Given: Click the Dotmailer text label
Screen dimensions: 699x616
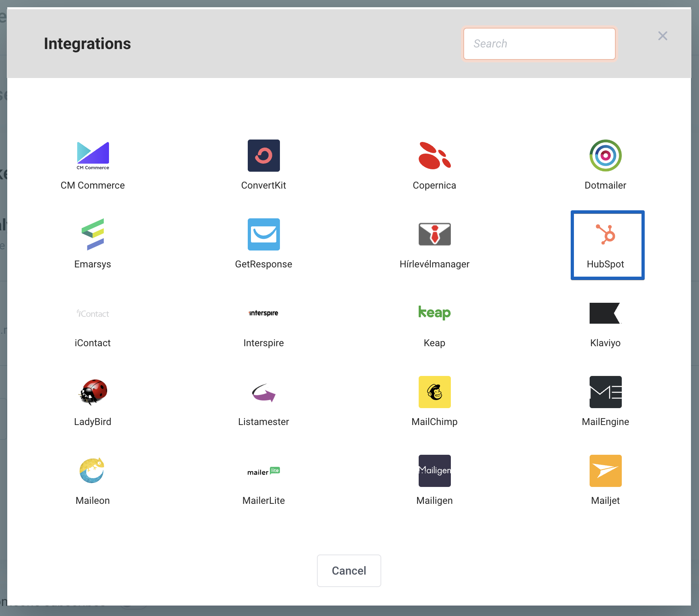Looking at the screenshot, I should 606,185.
